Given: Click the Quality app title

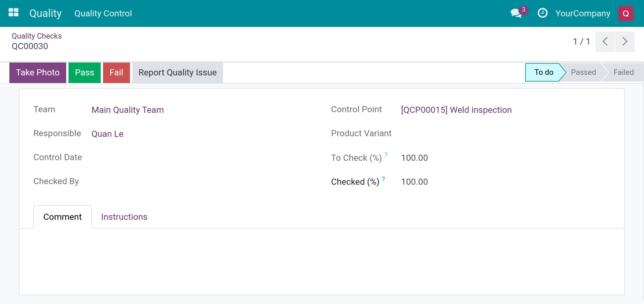Looking at the screenshot, I should (x=45, y=13).
